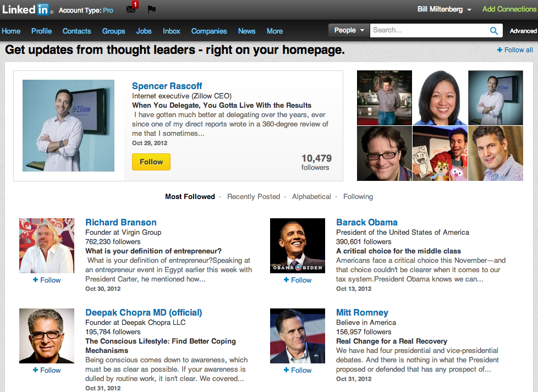Select thumbnail of curly-haired man with glasses

(385, 153)
